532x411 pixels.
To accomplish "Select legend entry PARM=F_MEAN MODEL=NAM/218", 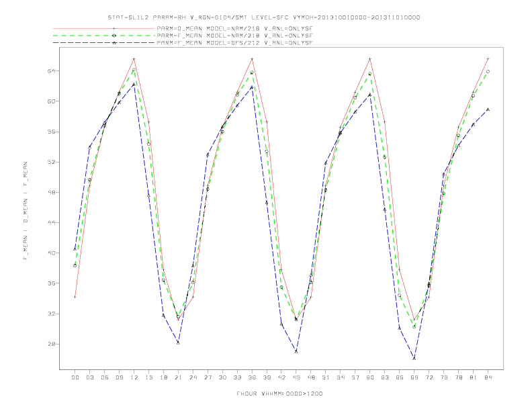I will coord(234,36).
